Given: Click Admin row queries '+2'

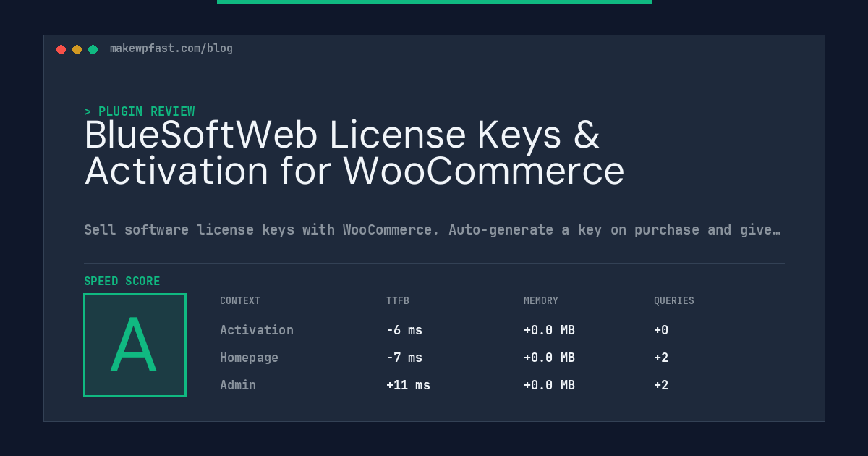Looking at the screenshot, I should pyautogui.click(x=661, y=385).
